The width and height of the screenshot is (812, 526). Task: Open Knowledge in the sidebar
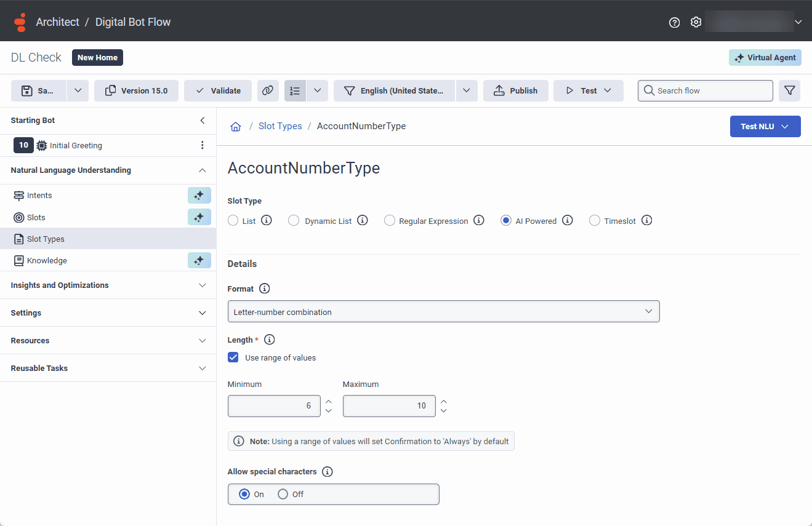(x=47, y=261)
